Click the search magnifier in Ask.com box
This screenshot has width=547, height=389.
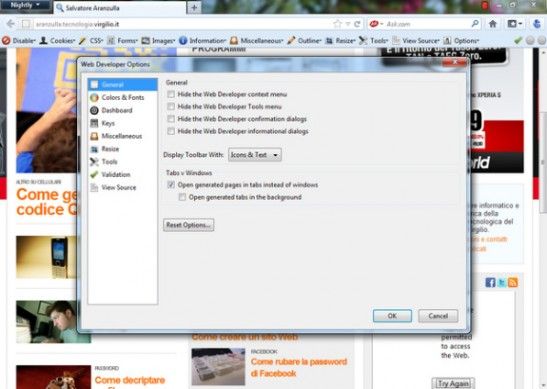tap(475, 24)
